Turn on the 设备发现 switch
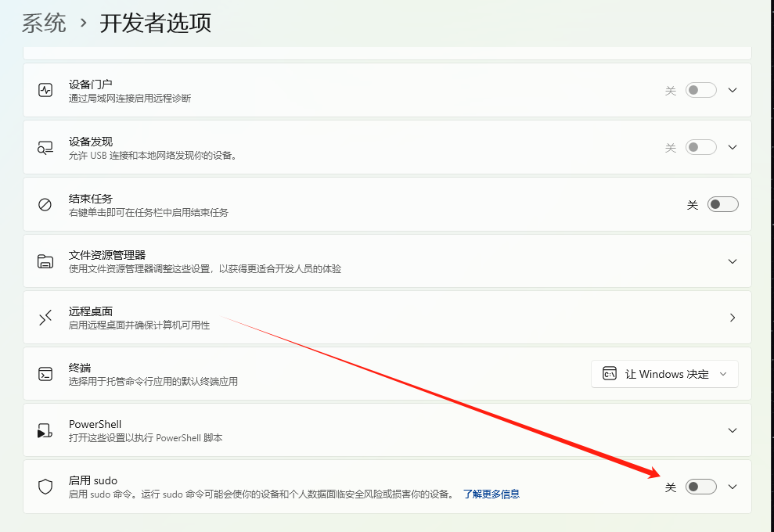This screenshot has width=774, height=532. (700, 146)
